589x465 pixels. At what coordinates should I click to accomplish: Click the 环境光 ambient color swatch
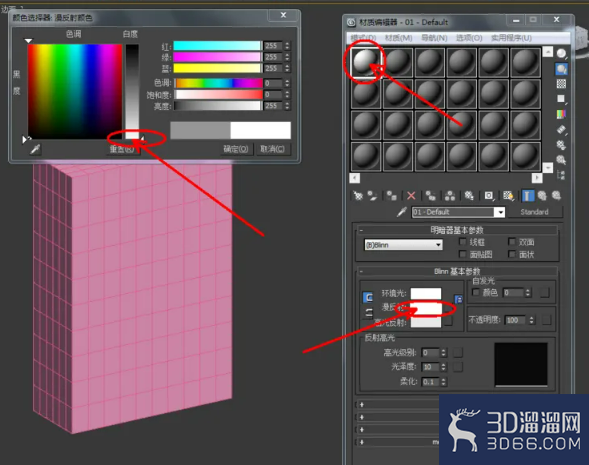[x=426, y=293]
